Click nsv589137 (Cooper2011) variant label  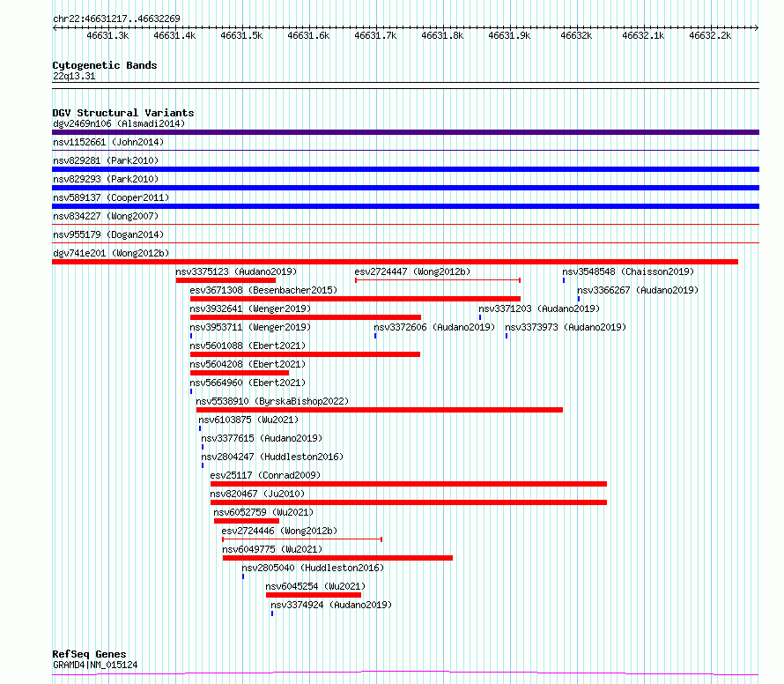[111, 197]
